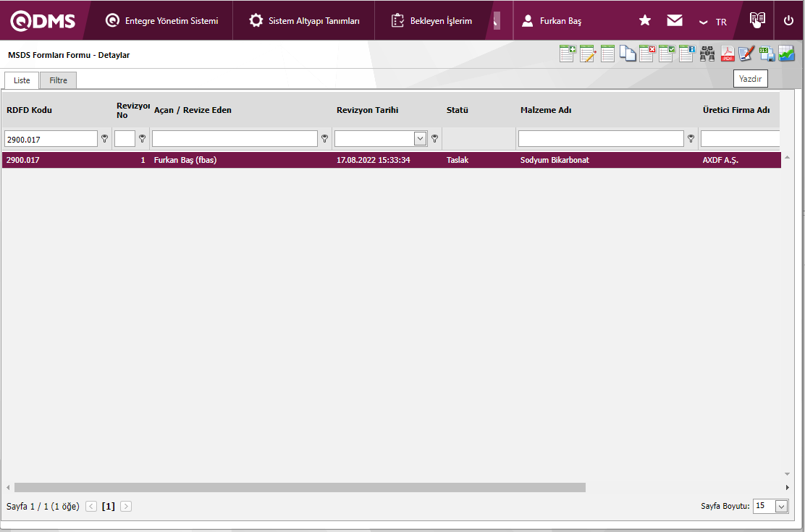Viewport: 805px width, 532px height.
Task: Open the help book icon
Action: point(757,20)
